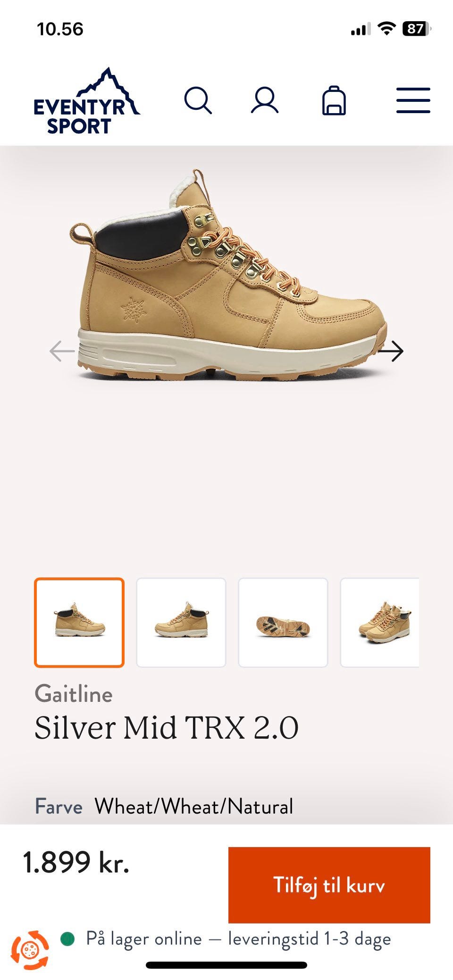Tap the 1.899 kr. price text
This screenshot has width=453, height=980.
pyautogui.click(x=76, y=862)
